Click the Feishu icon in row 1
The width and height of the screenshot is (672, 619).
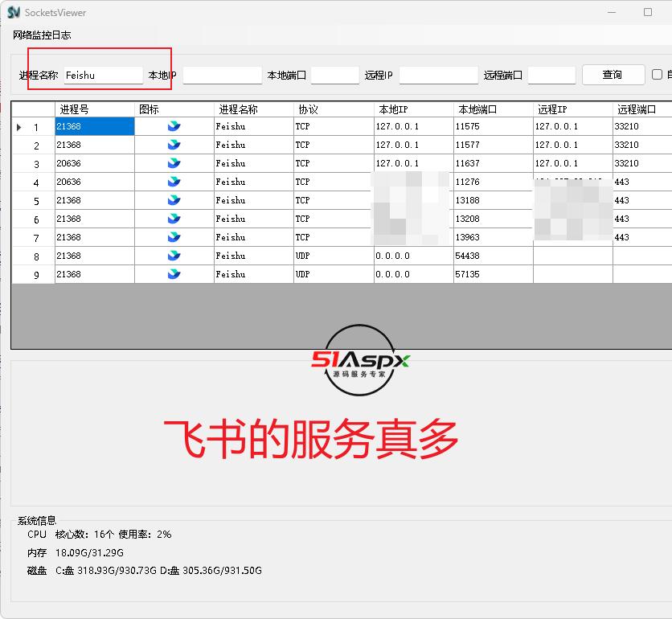[x=174, y=126]
